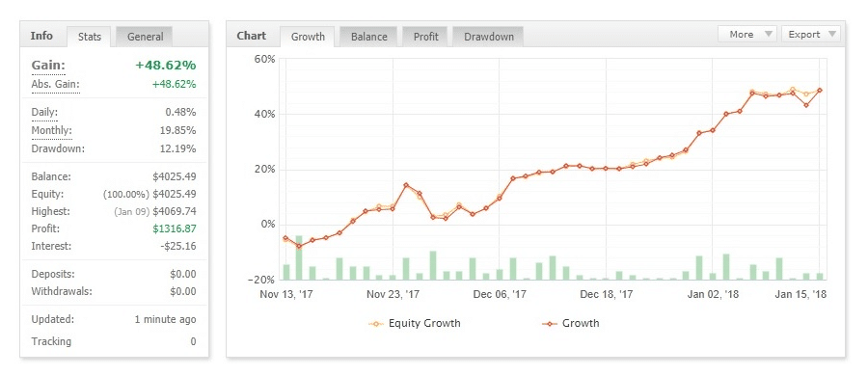The height and width of the screenshot is (376, 868).
Task: Click the Growth legend line marker icon
Action: (x=550, y=324)
